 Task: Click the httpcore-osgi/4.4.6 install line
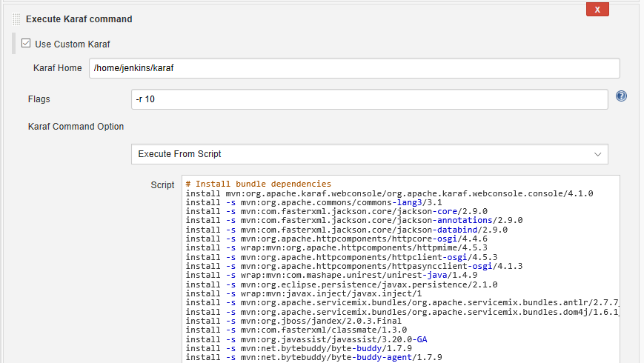336,239
